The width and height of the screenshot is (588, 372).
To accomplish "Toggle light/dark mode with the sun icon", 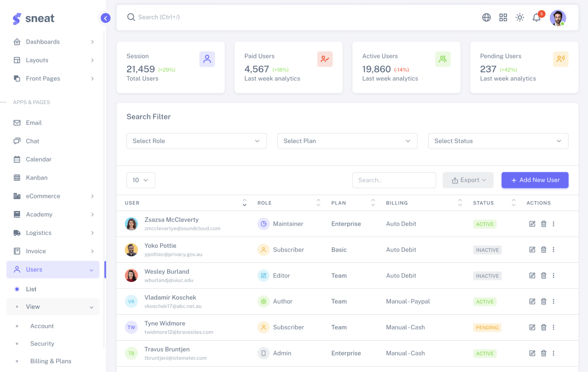I will pyautogui.click(x=519, y=17).
